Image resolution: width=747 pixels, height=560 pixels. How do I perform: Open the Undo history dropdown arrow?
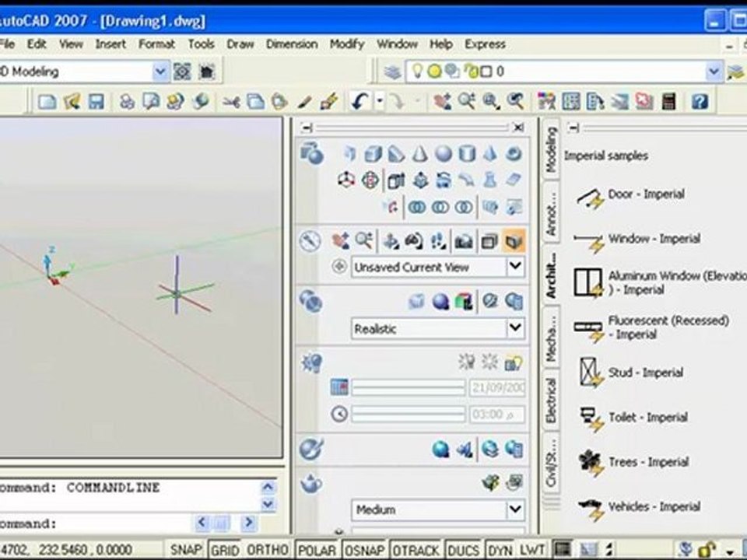point(380,101)
